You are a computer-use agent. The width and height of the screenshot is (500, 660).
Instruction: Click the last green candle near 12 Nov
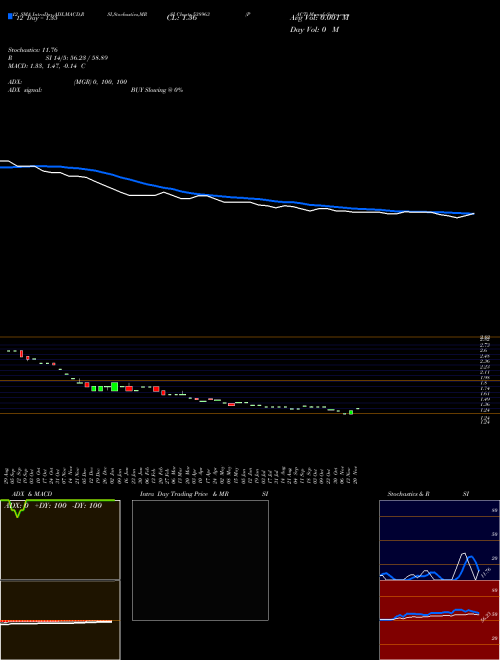[x=351, y=412]
